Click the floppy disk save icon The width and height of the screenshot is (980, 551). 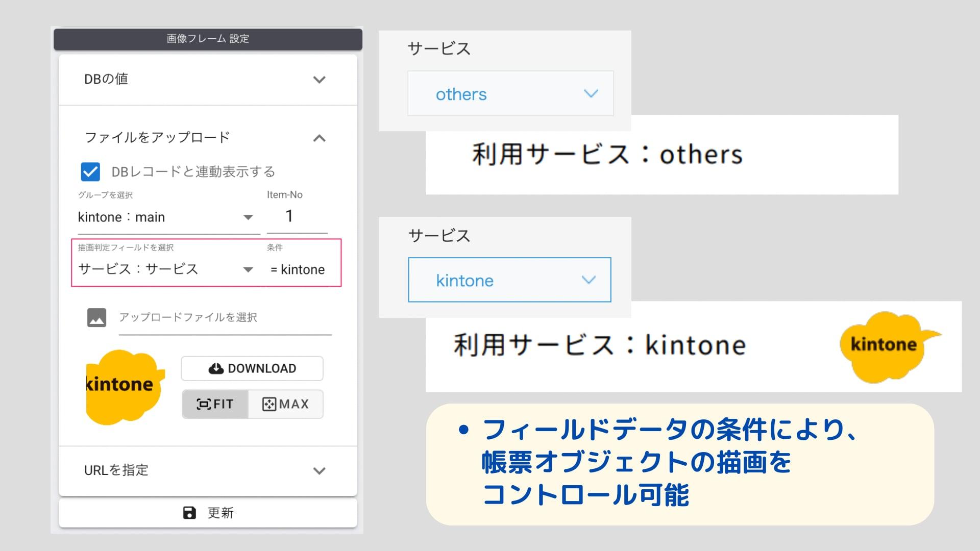click(x=189, y=513)
